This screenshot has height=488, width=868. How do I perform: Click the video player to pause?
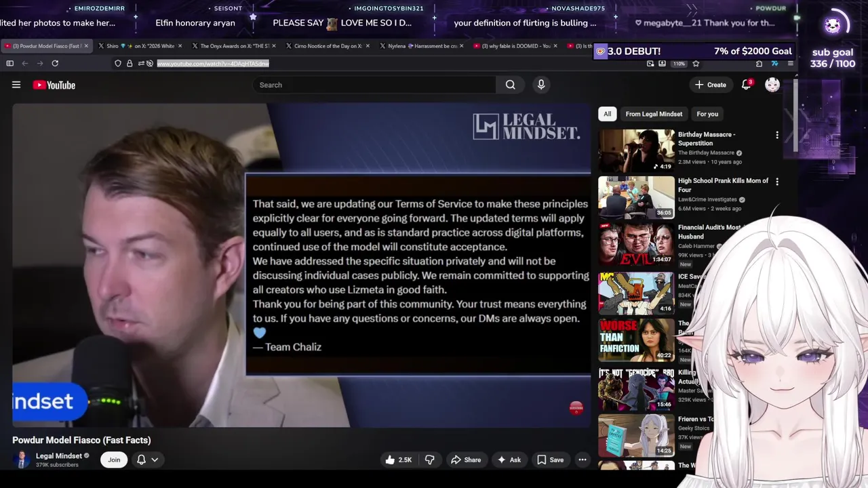(x=301, y=266)
